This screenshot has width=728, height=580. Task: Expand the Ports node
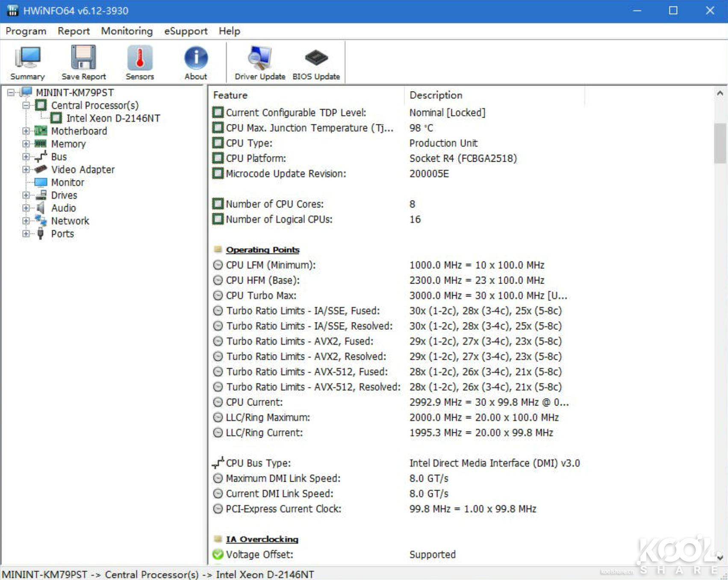(x=26, y=234)
